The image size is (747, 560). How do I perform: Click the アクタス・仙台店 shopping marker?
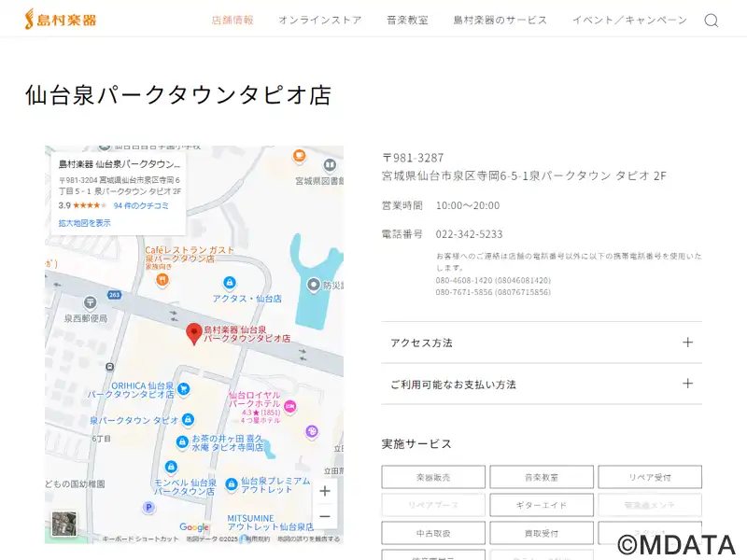(230, 283)
